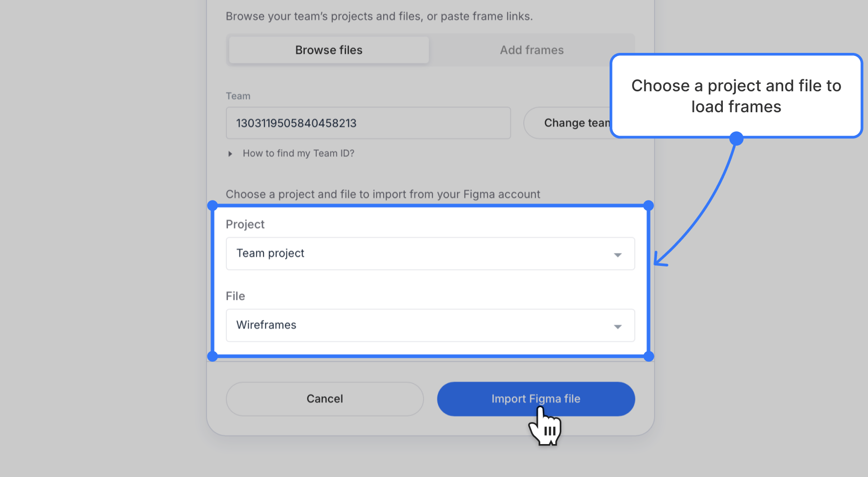
Task: Click the bottom-right blue selection handle
Action: click(x=648, y=356)
